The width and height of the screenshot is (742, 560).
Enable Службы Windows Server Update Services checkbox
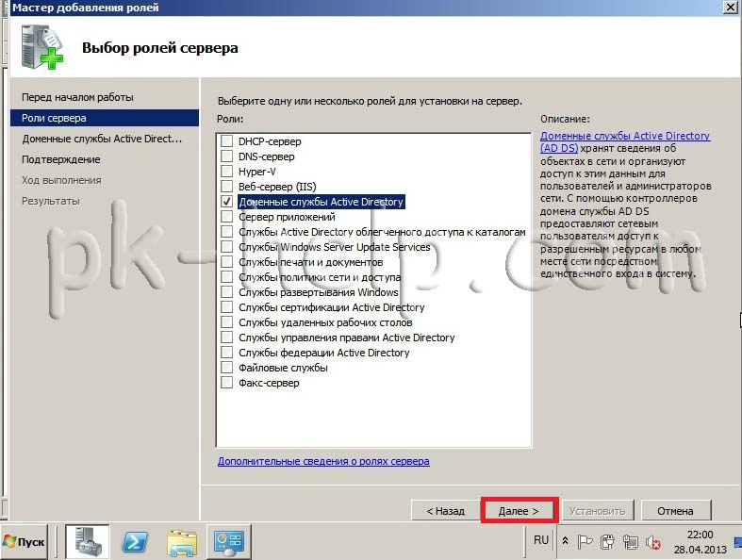[x=227, y=247]
